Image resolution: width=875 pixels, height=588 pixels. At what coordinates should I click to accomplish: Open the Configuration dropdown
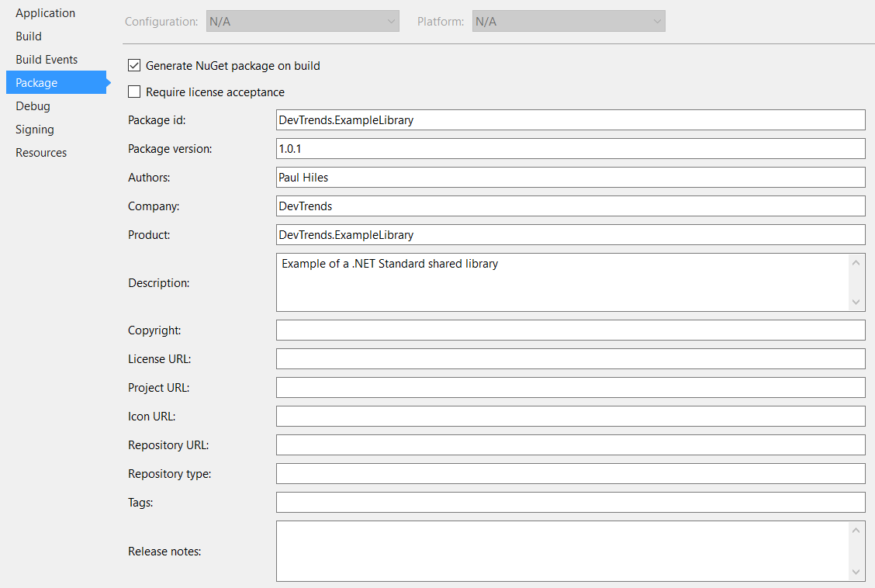pos(303,21)
